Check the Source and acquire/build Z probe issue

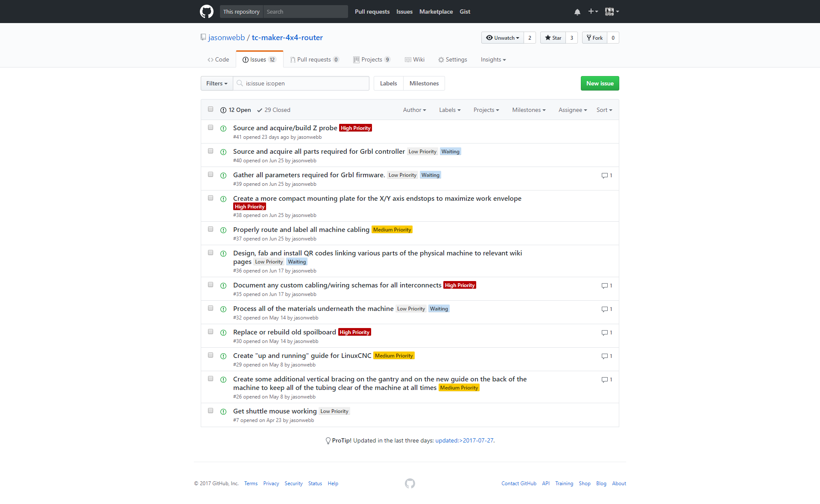(211, 128)
